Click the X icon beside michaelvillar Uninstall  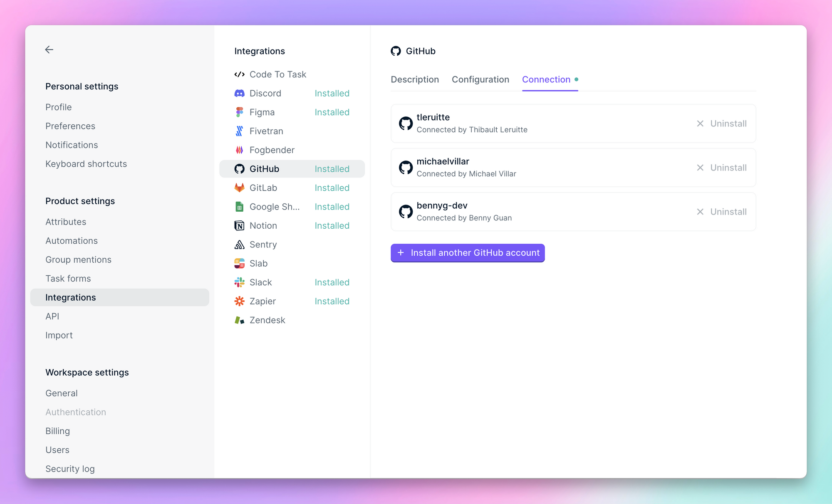click(700, 168)
